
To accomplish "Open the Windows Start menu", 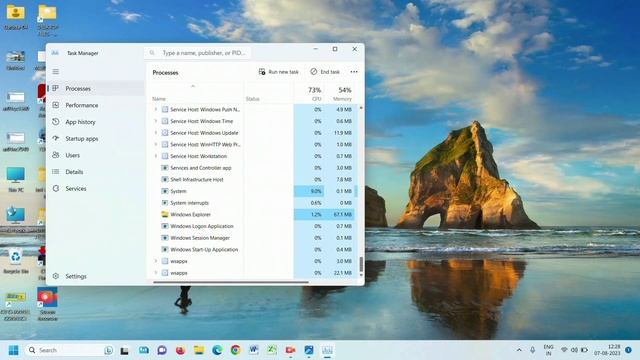I will point(13,350).
